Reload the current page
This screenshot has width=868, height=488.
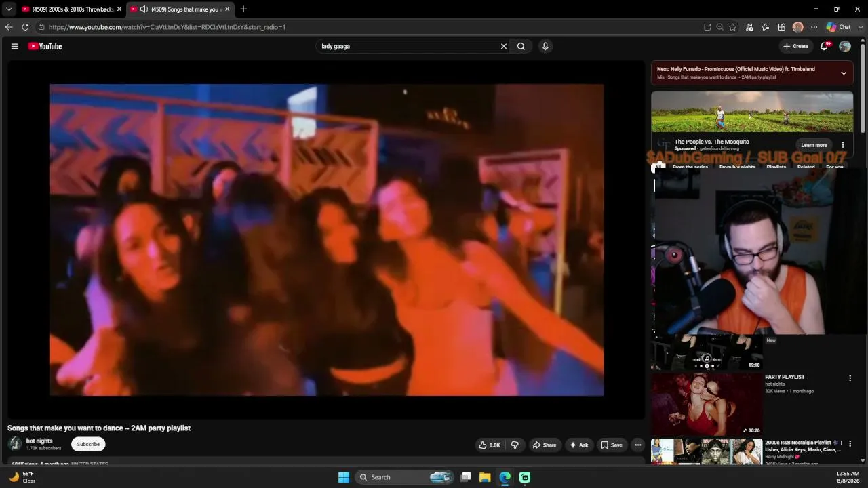pos(25,27)
